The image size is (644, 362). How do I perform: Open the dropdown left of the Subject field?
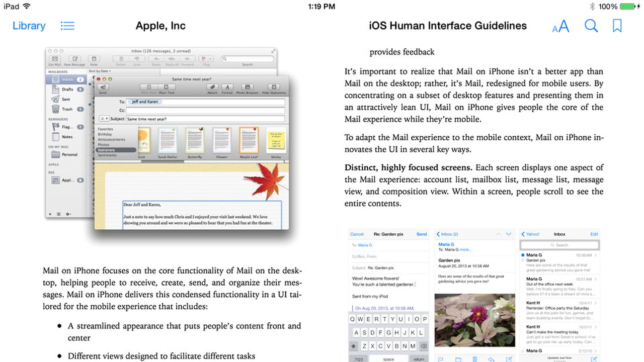pos(104,119)
